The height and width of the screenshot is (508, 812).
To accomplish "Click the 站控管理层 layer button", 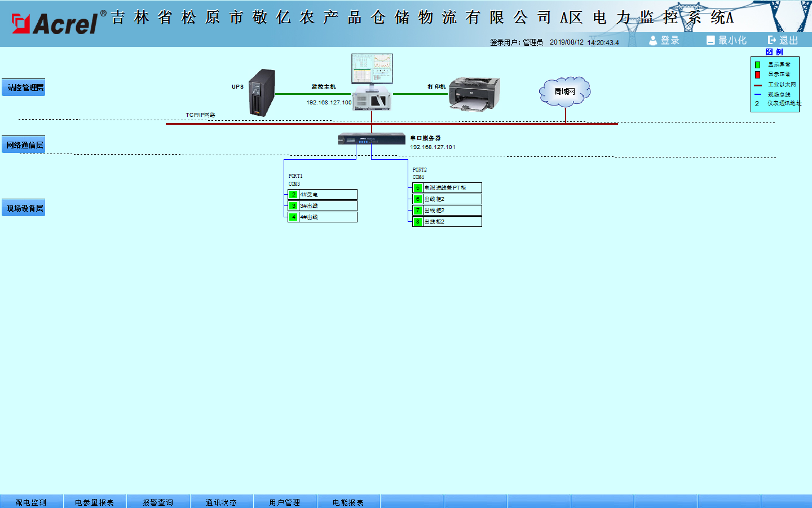I will click(24, 87).
